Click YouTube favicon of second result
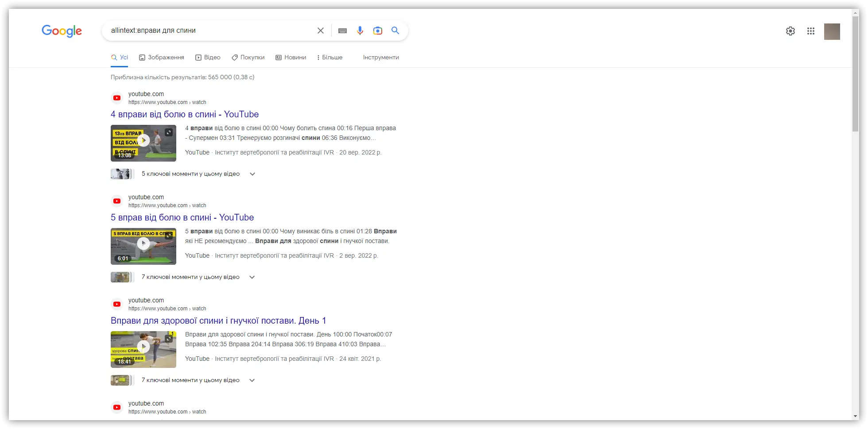 click(117, 201)
